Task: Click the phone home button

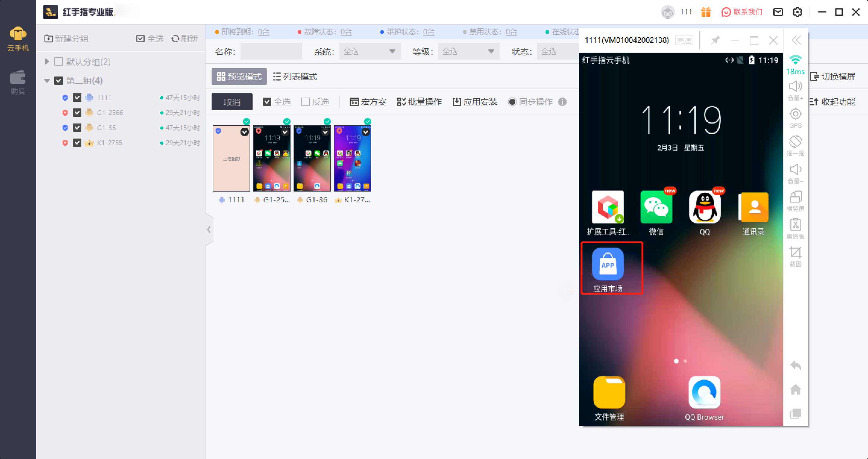Action: point(796,390)
